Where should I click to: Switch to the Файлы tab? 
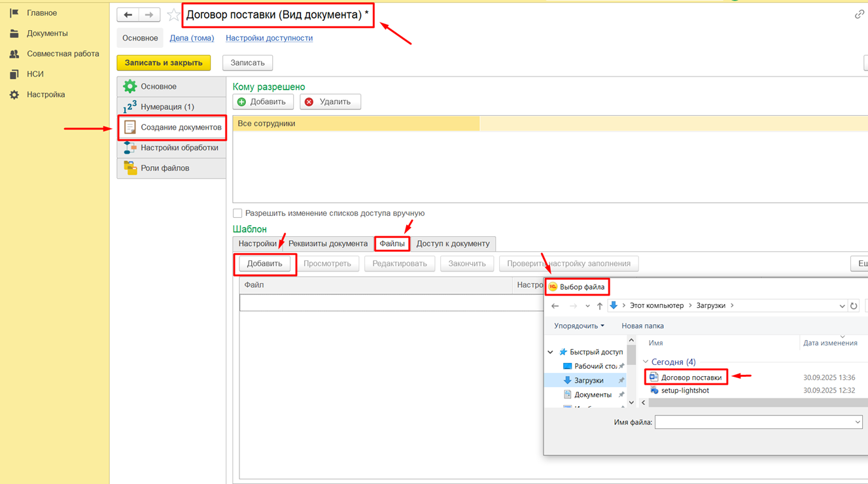point(392,243)
